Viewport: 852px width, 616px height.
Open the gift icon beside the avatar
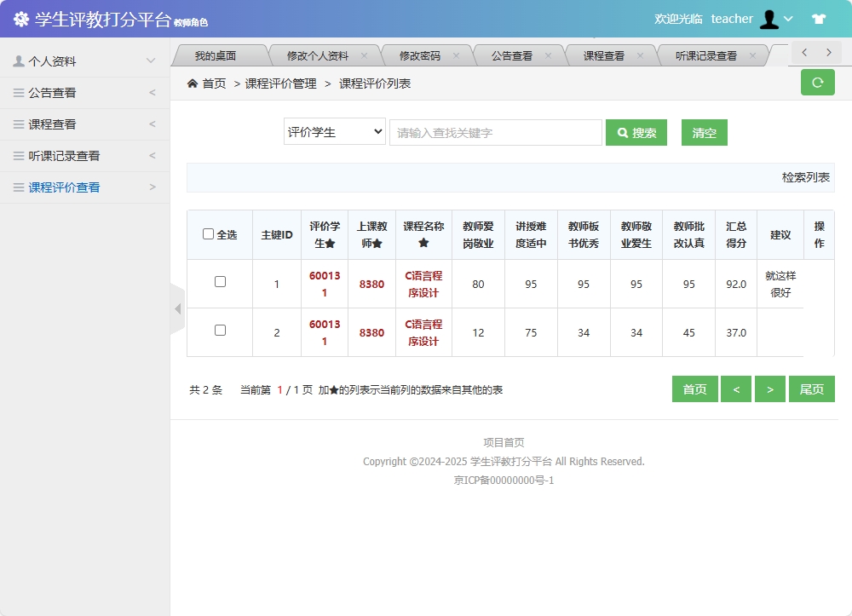click(x=819, y=18)
